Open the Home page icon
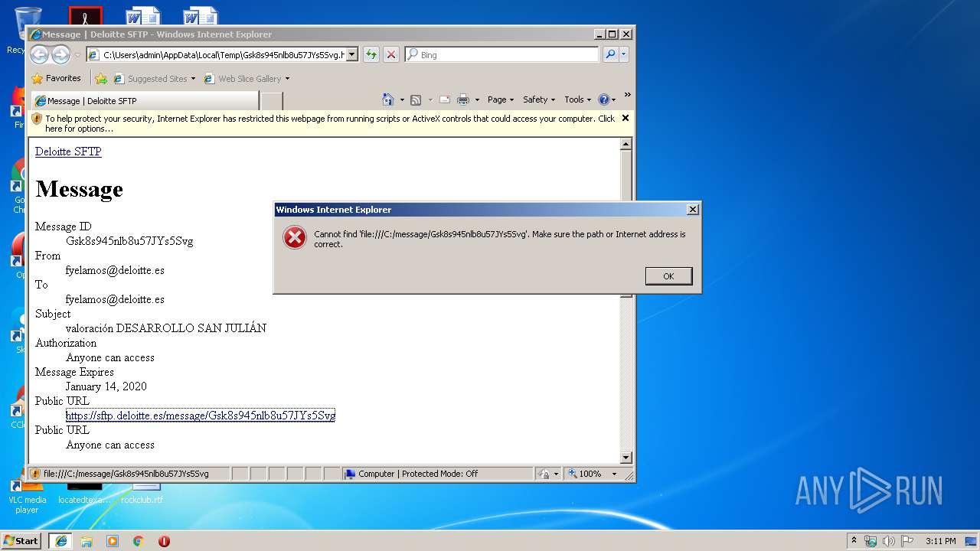The width and height of the screenshot is (980, 551). tap(388, 99)
